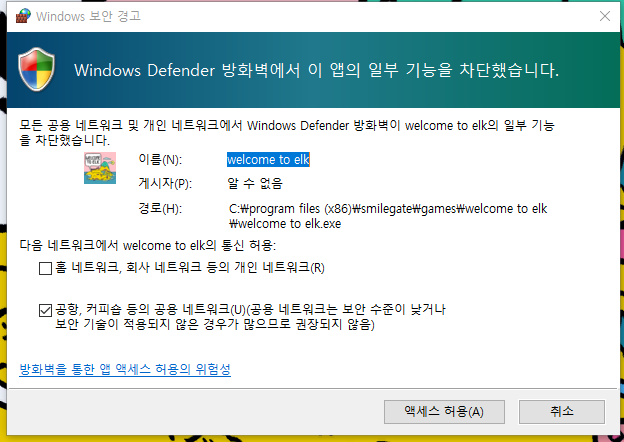This screenshot has width=624, height=442.
Task: Click the 이름(N) label
Action: click(x=160, y=159)
